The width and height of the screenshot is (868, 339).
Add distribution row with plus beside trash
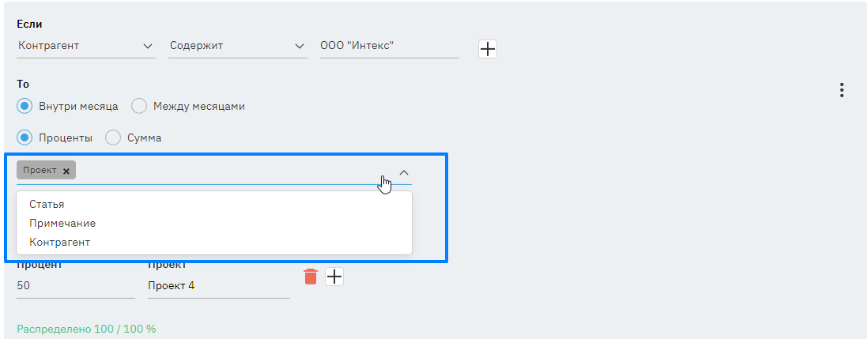coord(334,277)
